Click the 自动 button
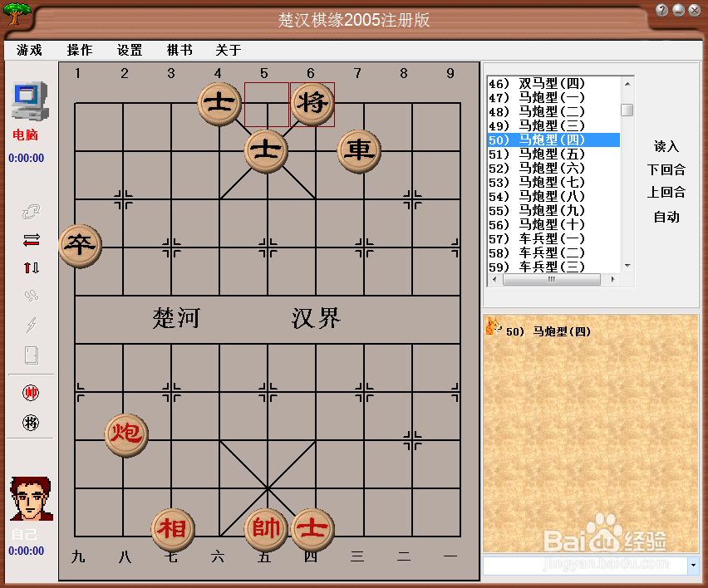This screenshot has width=708, height=588. click(x=666, y=217)
